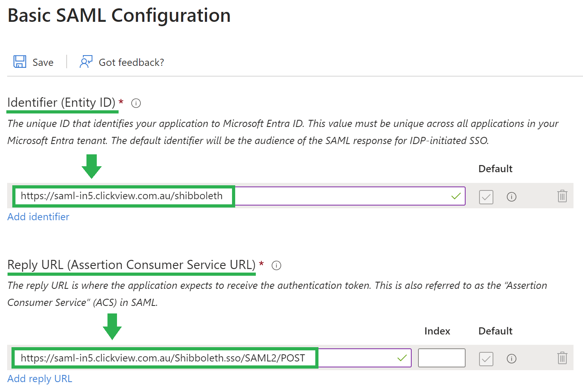
Task: Click info icon beside identifier Default checkbox
Action: (512, 197)
